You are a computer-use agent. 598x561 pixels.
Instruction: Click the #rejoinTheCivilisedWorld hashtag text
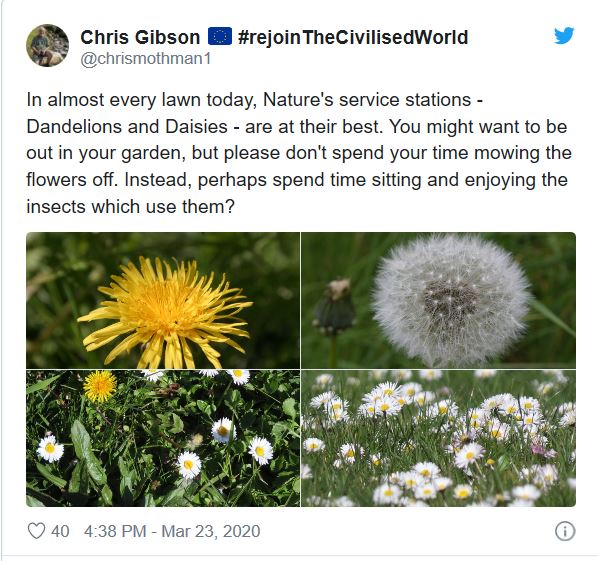[353, 37]
